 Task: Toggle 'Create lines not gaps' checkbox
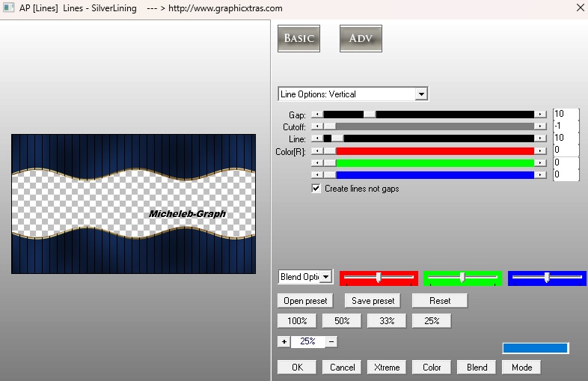(x=316, y=189)
